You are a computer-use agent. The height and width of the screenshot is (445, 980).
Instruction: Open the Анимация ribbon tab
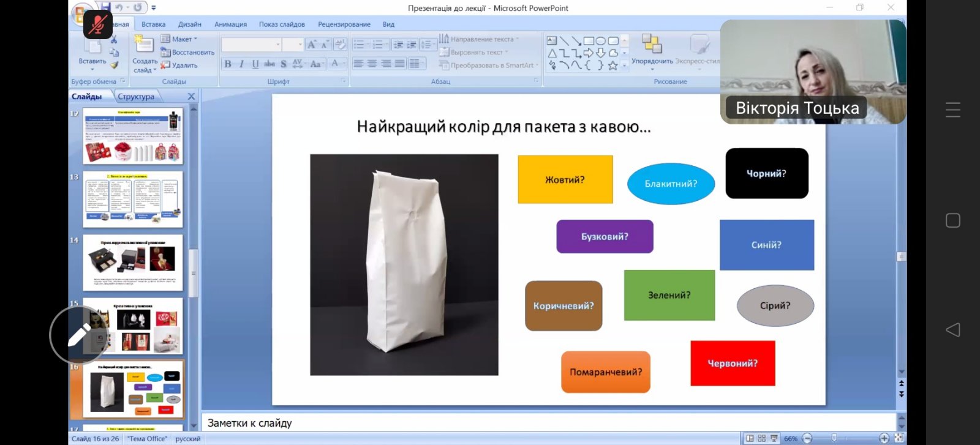coord(230,24)
